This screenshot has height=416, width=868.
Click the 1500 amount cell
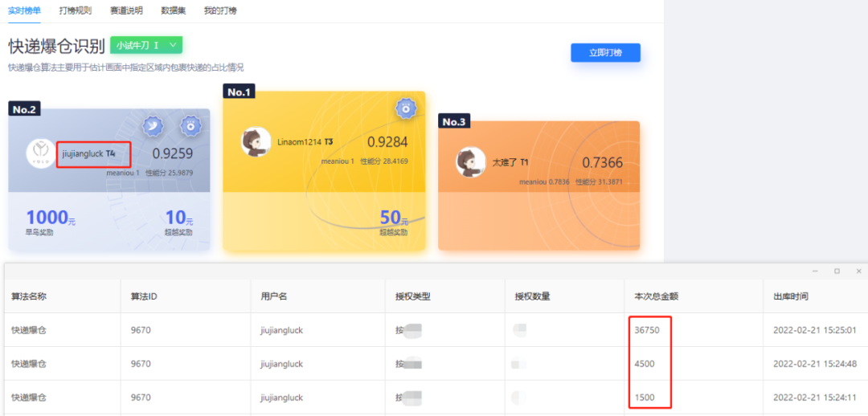click(645, 398)
